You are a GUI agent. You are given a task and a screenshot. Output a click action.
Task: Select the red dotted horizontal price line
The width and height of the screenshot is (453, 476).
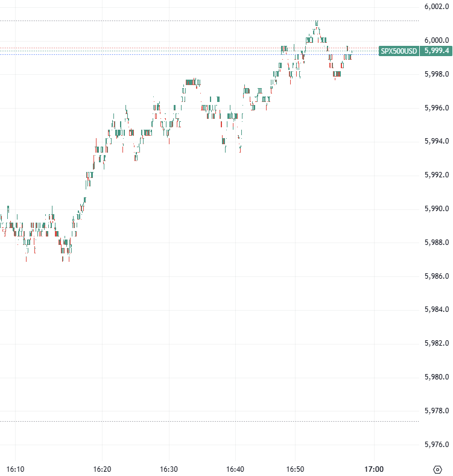click(188, 48)
